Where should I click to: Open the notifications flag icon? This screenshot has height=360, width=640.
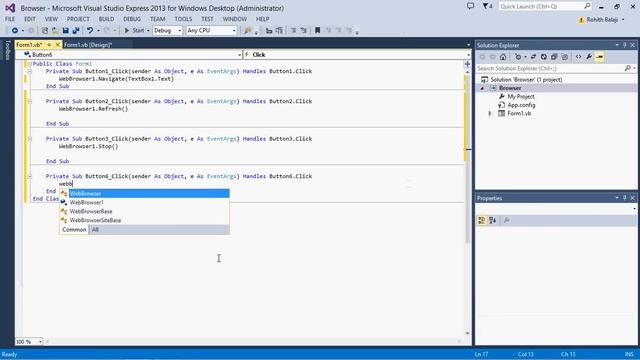pyautogui.click(x=487, y=6)
